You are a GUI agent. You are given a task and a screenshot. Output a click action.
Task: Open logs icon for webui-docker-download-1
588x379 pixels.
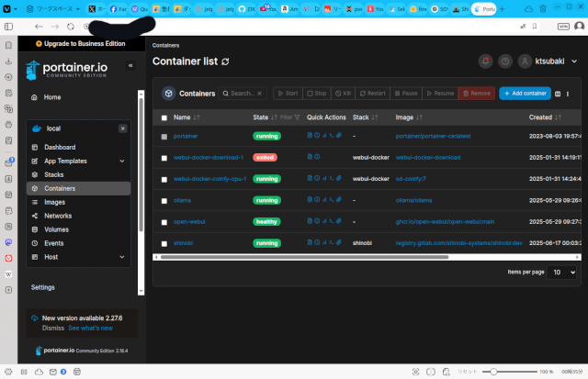pyautogui.click(x=310, y=157)
